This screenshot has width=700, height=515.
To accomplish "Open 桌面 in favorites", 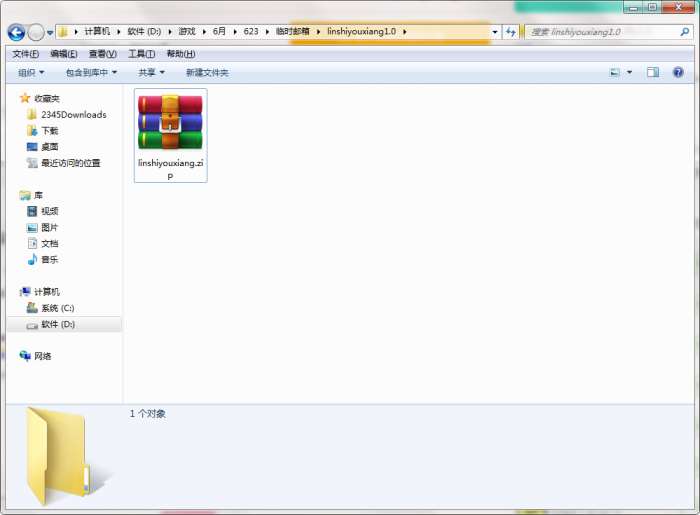I will (x=50, y=147).
